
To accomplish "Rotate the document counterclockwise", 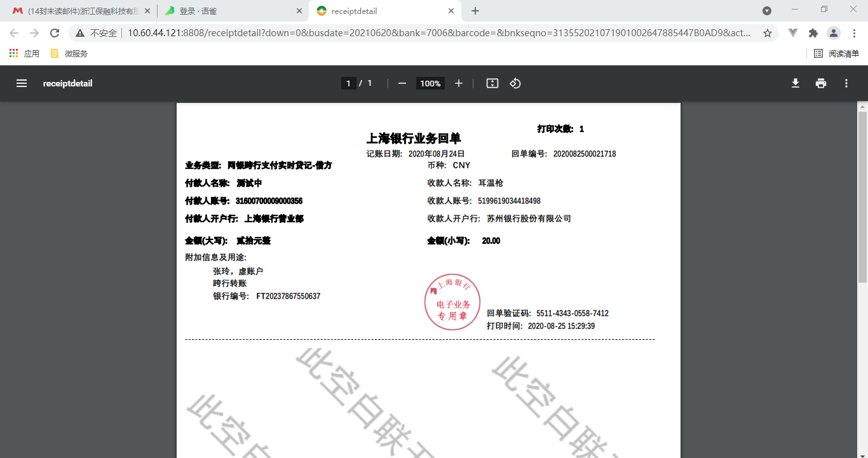I will pyautogui.click(x=515, y=83).
